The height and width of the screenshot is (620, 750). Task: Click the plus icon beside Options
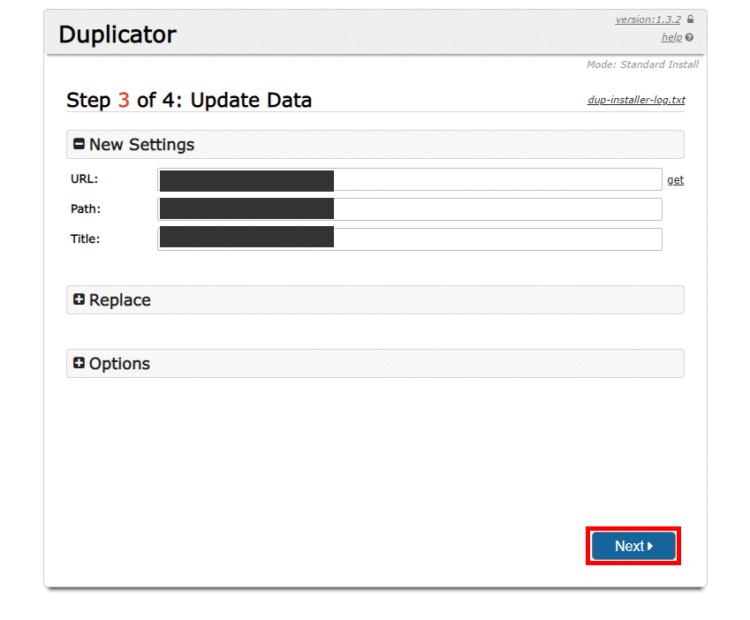point(79,363)
